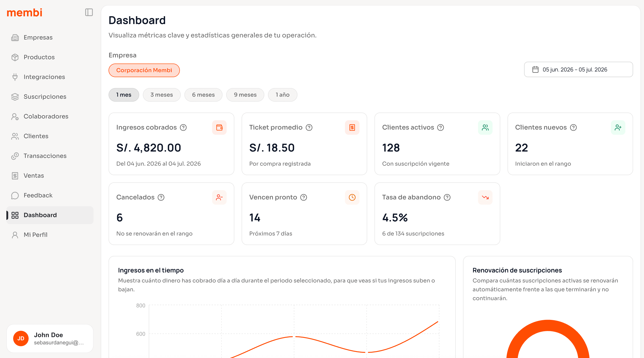Show help for Vencen pronto

coord(304,198)
